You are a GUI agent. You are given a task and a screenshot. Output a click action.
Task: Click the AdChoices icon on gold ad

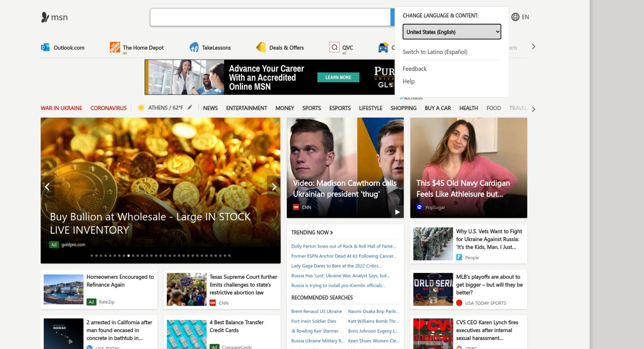[x=277, y=121]
